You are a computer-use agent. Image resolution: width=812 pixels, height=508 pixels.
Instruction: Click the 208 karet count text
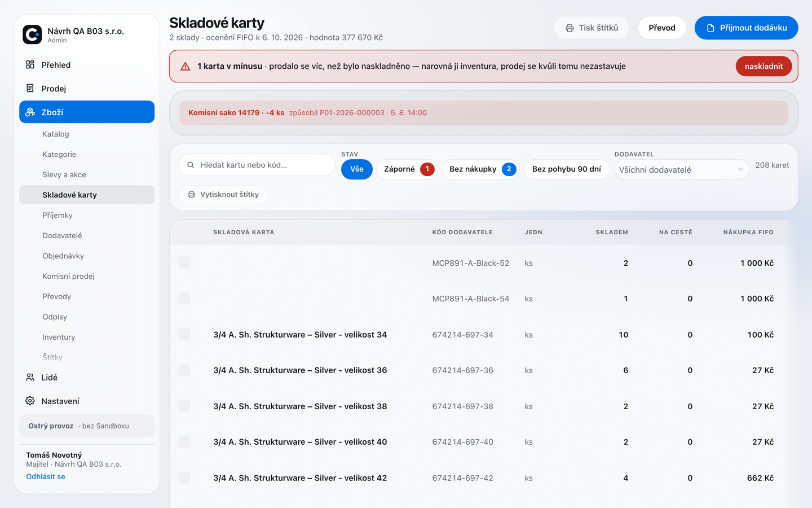click(772, 165)
